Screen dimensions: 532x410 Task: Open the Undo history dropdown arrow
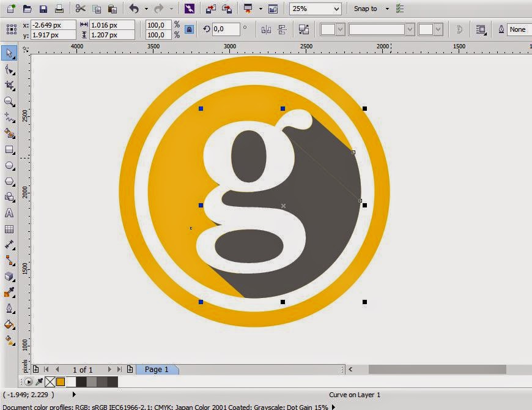[x=147, y=9]
